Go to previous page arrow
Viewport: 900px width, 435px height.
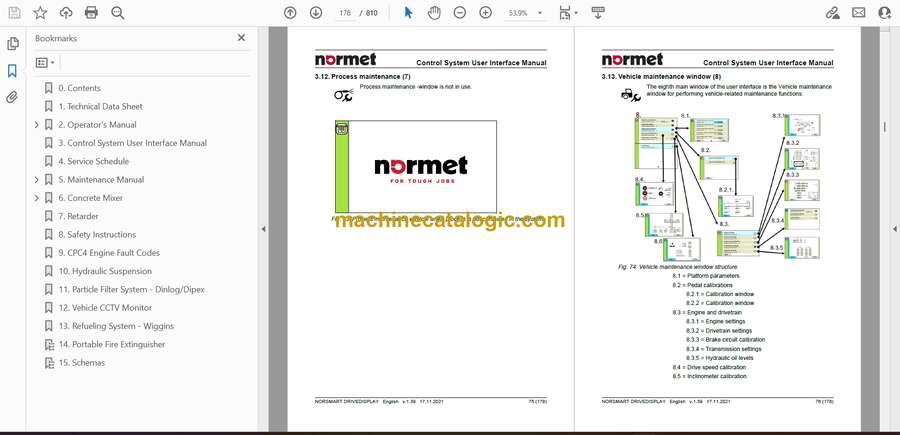click(x=290, y=13)
